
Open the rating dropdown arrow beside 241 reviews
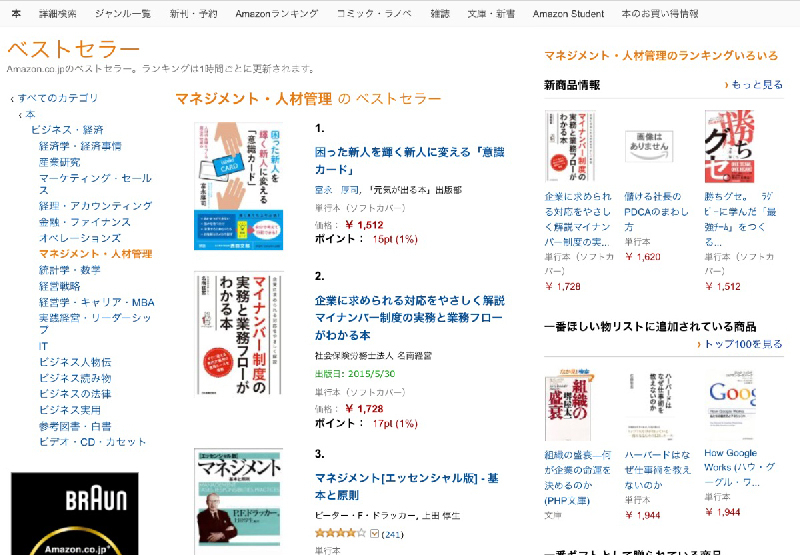coord(374,534)
